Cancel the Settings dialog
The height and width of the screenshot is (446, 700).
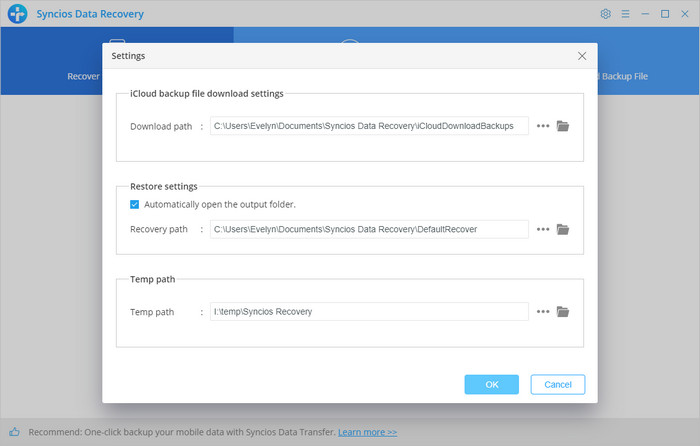click(557, 384)
